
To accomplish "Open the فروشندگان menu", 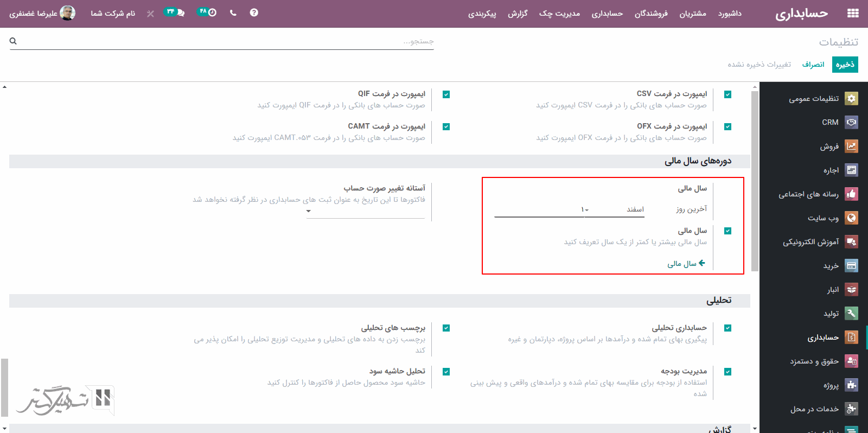I will [x=651, y=13].
